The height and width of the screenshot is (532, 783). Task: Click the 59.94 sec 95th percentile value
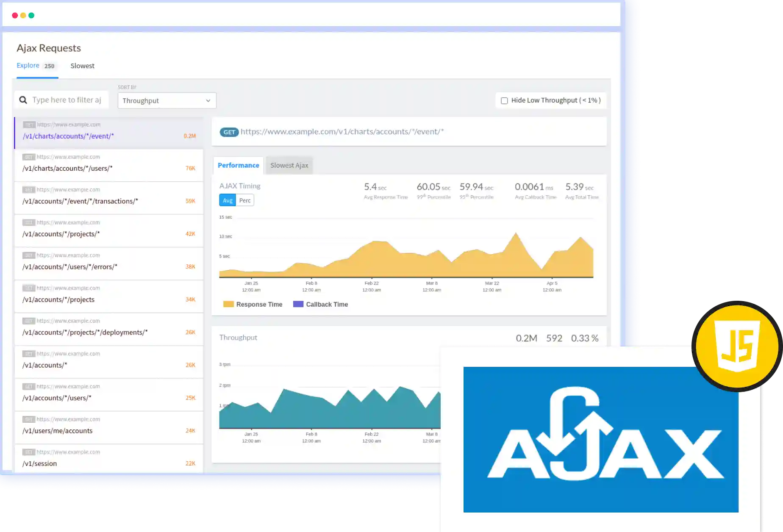coord(477,187)
